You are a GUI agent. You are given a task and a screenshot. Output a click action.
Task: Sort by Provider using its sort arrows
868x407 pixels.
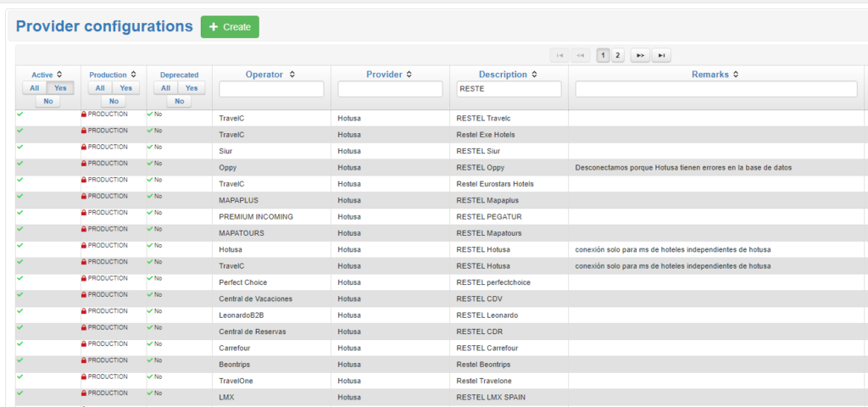[x=409, y=75]
